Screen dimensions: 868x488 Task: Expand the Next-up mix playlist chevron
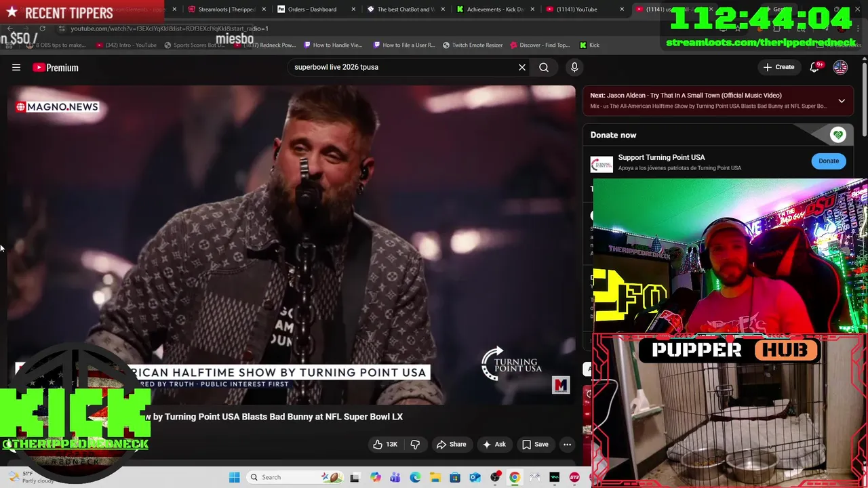tap(842, 101)
